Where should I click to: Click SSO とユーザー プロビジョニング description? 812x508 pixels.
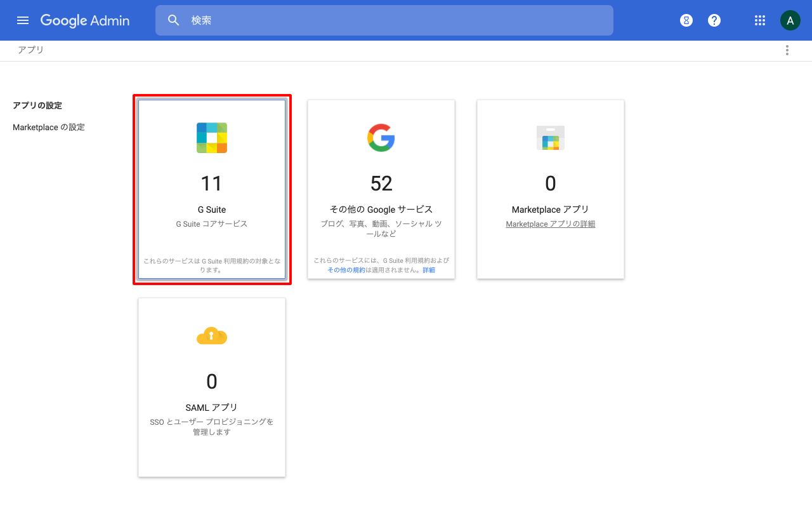click(x=212, y=427)
